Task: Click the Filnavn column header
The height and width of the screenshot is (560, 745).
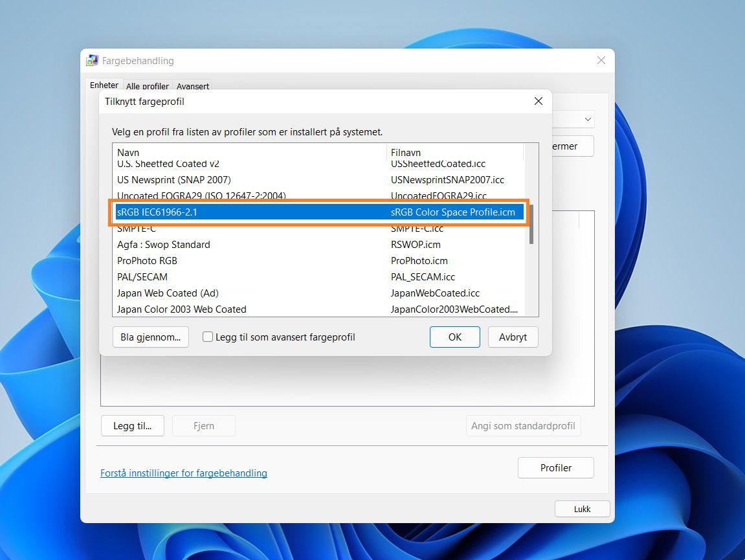Action: [455, 153]
